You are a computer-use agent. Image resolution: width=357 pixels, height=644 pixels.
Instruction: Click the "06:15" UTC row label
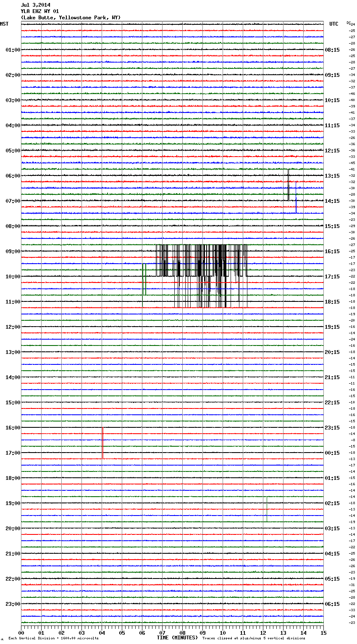(x=332, y=604)
